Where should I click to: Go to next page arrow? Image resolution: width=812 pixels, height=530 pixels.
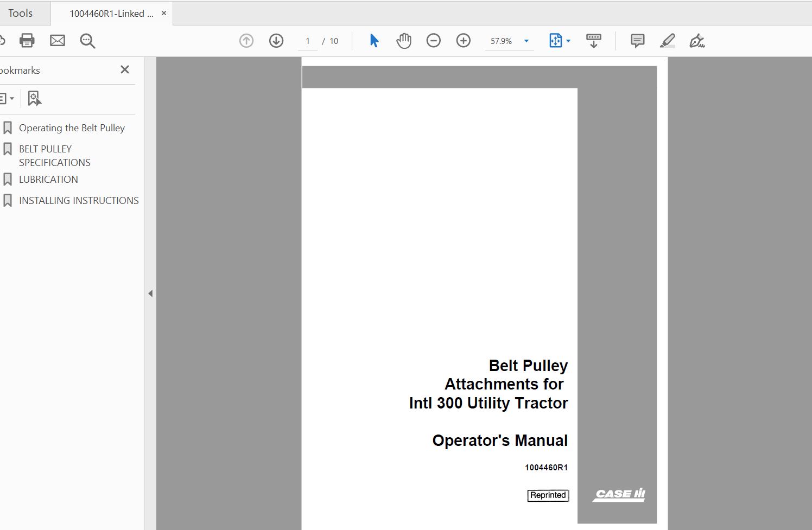pos(276,41)
